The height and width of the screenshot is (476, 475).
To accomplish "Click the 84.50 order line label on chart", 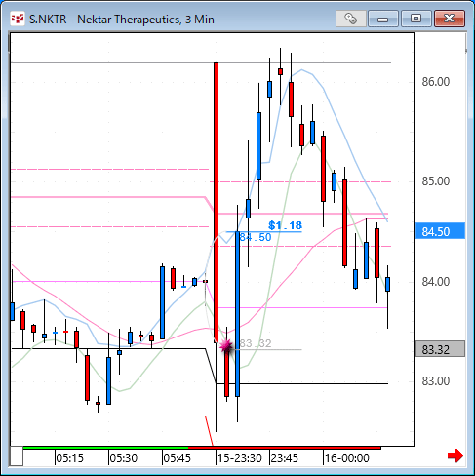I will (256, 237).
